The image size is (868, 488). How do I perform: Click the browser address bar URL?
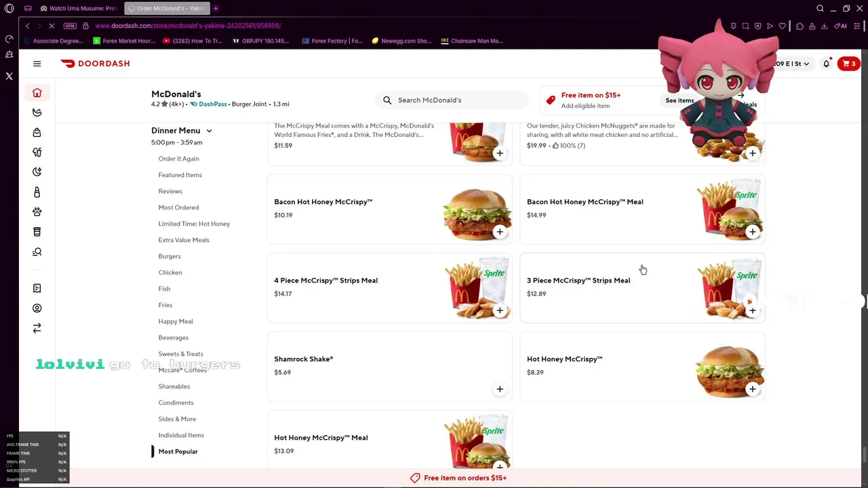coord(188,26)
